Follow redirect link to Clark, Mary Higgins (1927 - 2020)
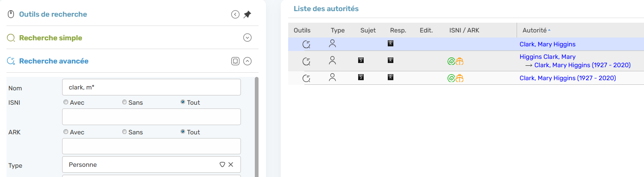The width and height of the screenshot is (644, 177). click(x=582, y=65)
